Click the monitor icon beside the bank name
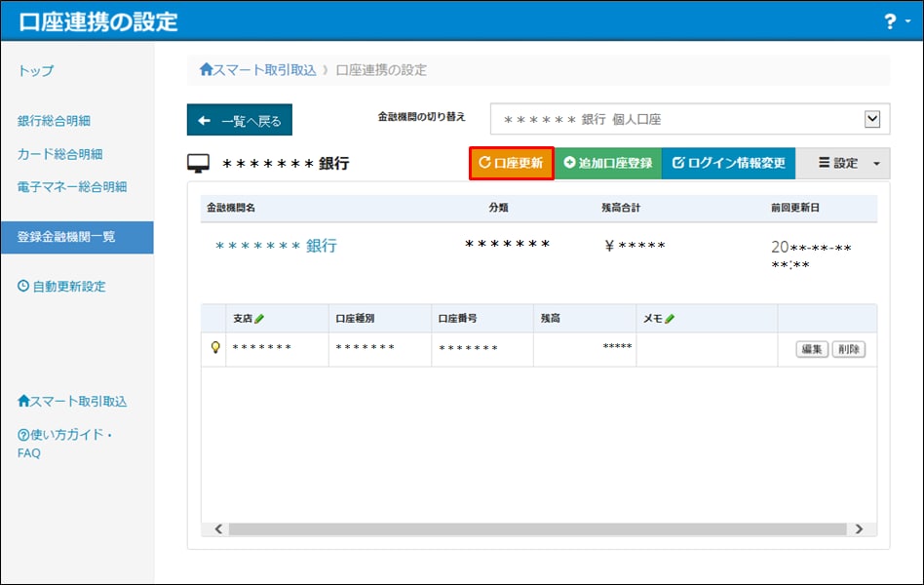The image size is (924, 585). (x=198, y=164)
